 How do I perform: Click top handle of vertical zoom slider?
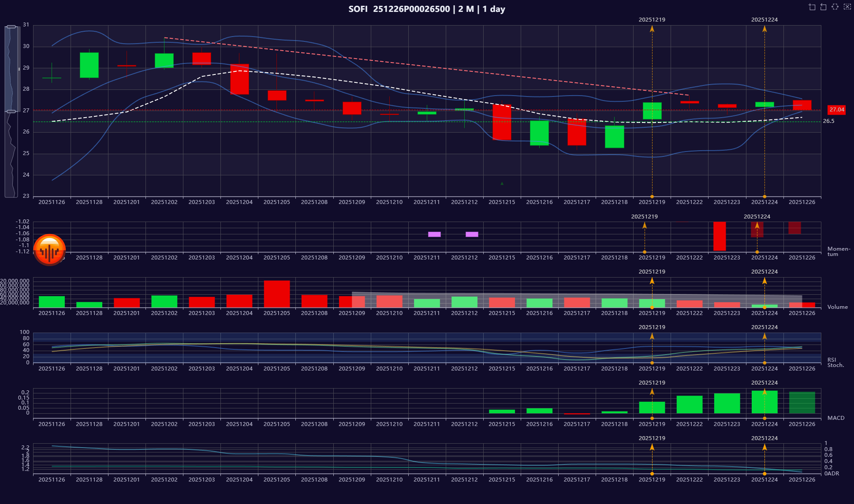[x=12, y=27]
